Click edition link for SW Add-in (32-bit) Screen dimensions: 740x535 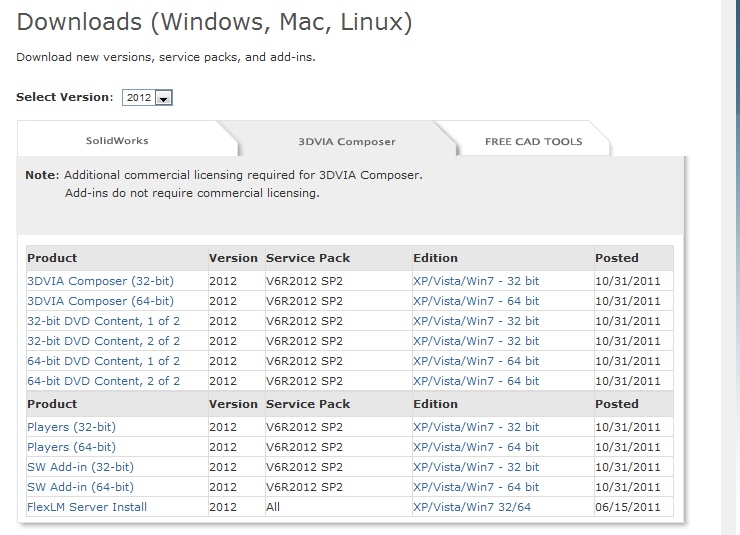476,467
